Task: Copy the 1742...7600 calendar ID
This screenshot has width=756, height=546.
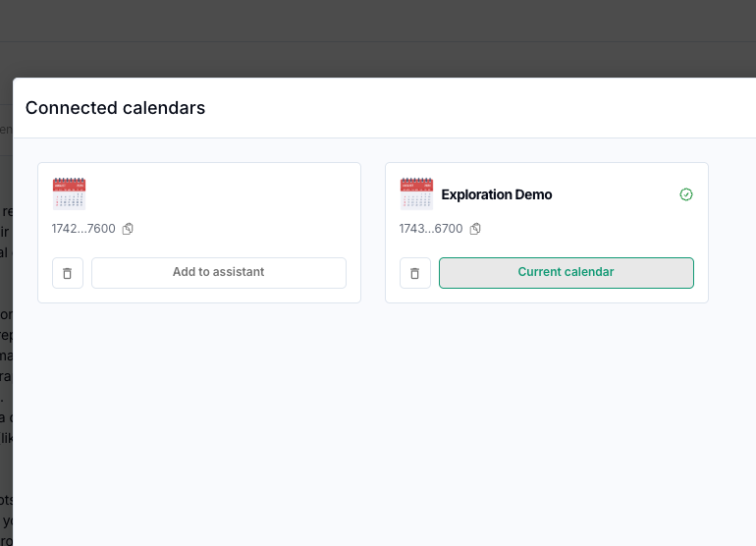Action: click(x=128, y=229)
